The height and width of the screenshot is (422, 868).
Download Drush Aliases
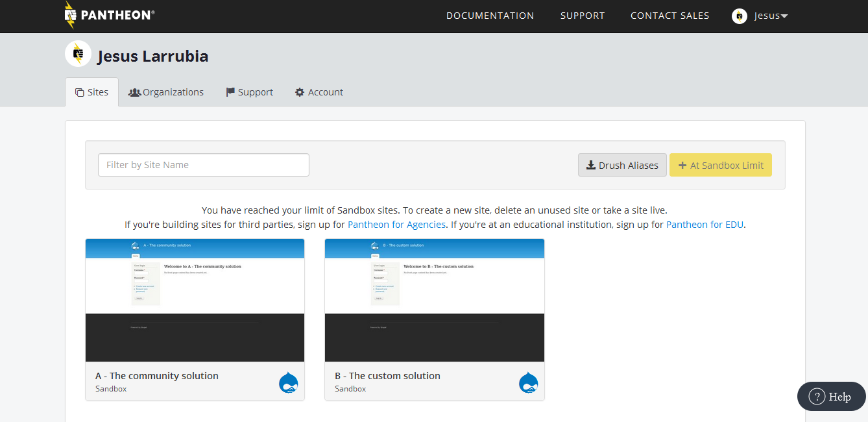[x=622, y=165]
